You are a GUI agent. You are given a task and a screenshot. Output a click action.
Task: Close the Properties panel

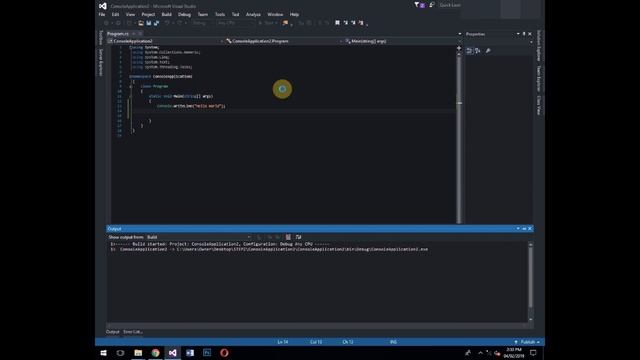[x=530, y=34]
